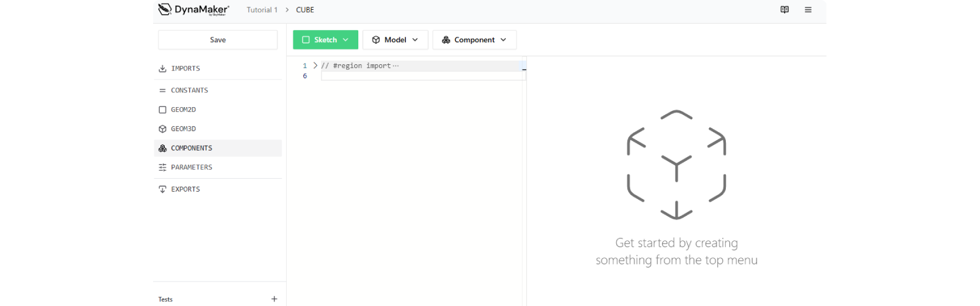Click the CUBE breadcrumb
This screenshot has height=306, width=980.
click(x=305, y=10)
